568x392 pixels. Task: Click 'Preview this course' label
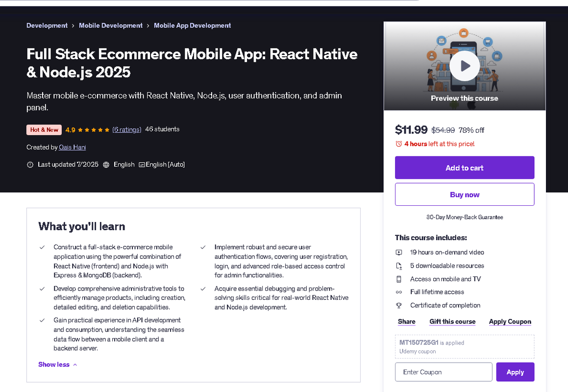(465, 98)
